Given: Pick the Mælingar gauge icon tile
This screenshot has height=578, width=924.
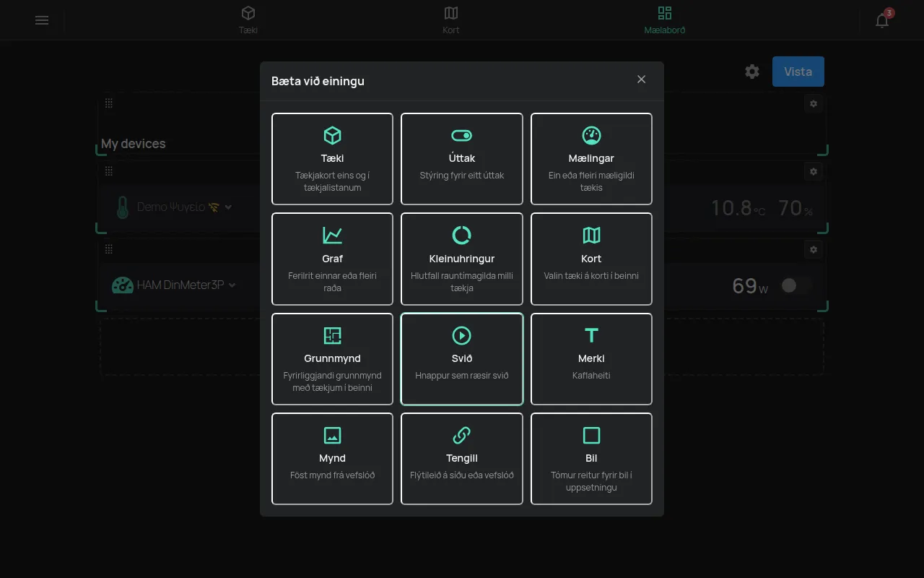Looking at the screenshot, I should tap(591, 159).
